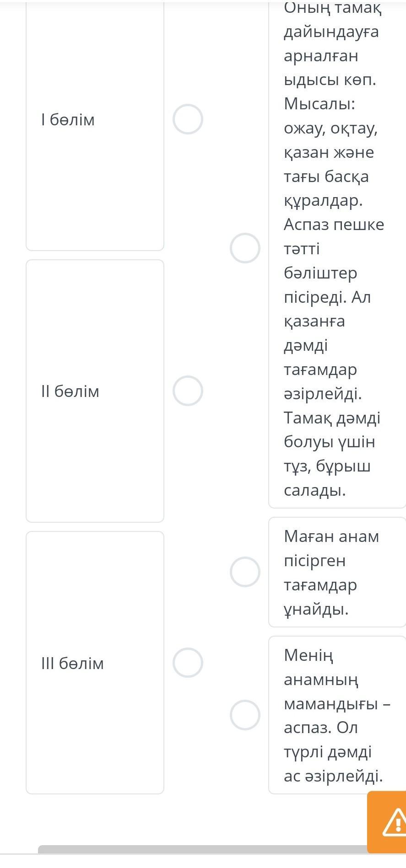
Task: Click the orange warning triangle icon
Action: 395,822
